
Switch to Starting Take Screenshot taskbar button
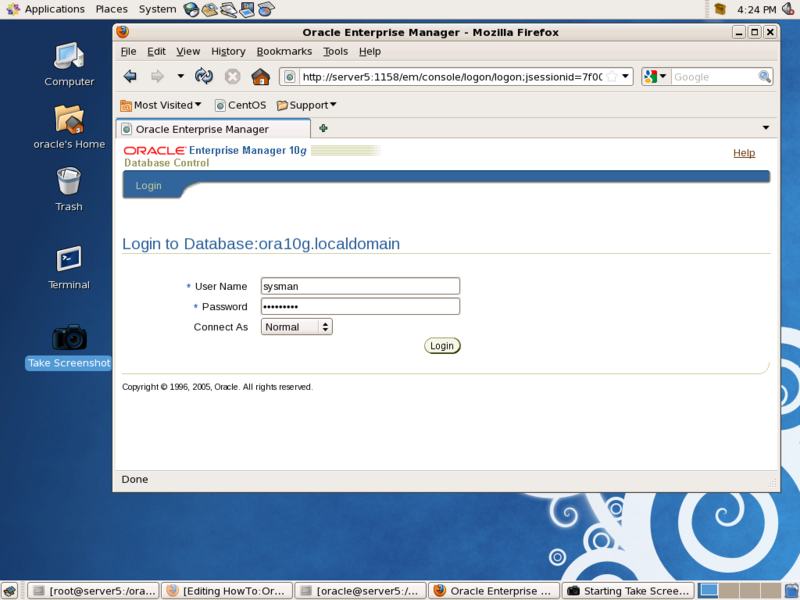[x=628, y=591]
